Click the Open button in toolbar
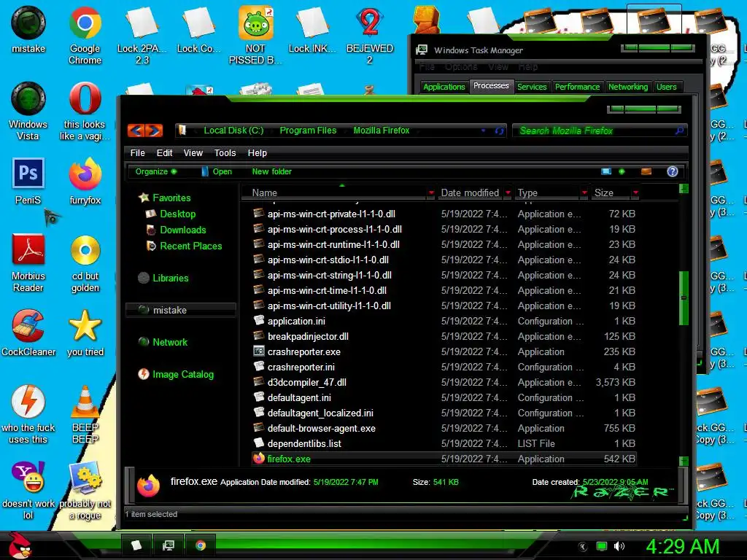 coord(216,171)
